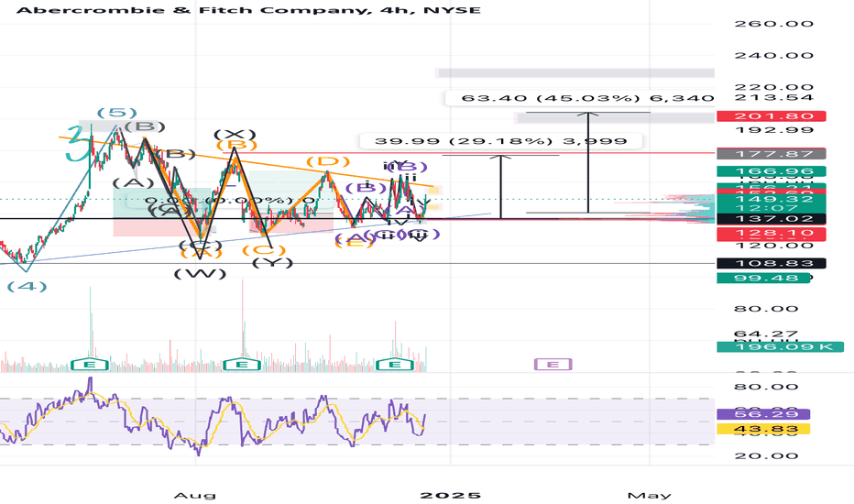
Task: Click the volume label 196.09 K
Action: (x=781, y=346)
